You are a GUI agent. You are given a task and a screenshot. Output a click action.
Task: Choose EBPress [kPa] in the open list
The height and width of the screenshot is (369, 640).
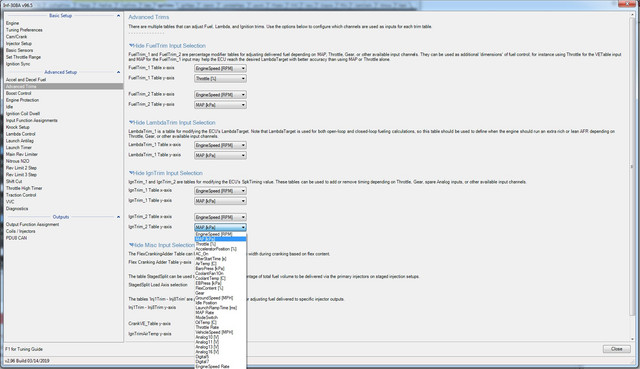coord(220,283)
